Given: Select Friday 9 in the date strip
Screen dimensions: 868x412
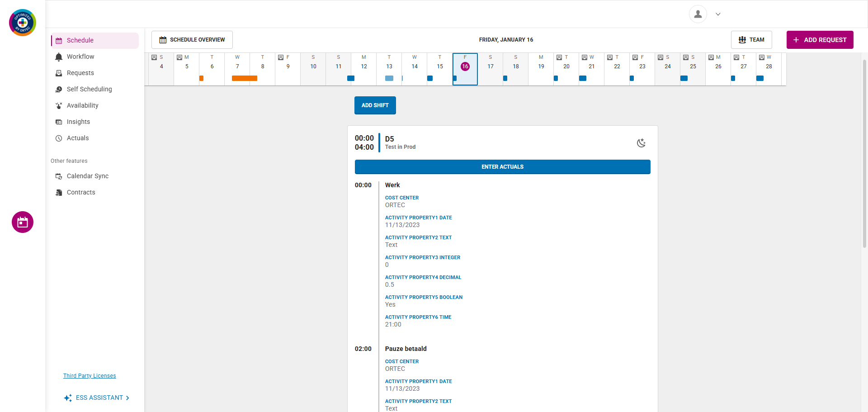Looking at the screenshot, I should coord(288,69).
